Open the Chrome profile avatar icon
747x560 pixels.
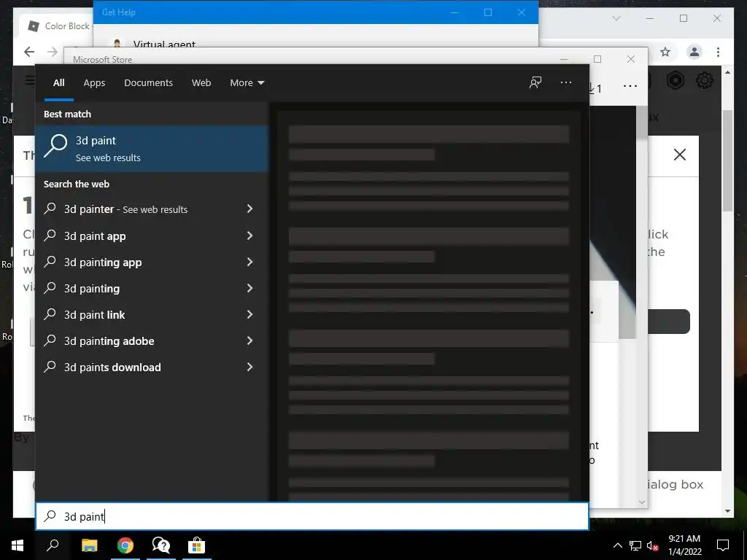694,52
